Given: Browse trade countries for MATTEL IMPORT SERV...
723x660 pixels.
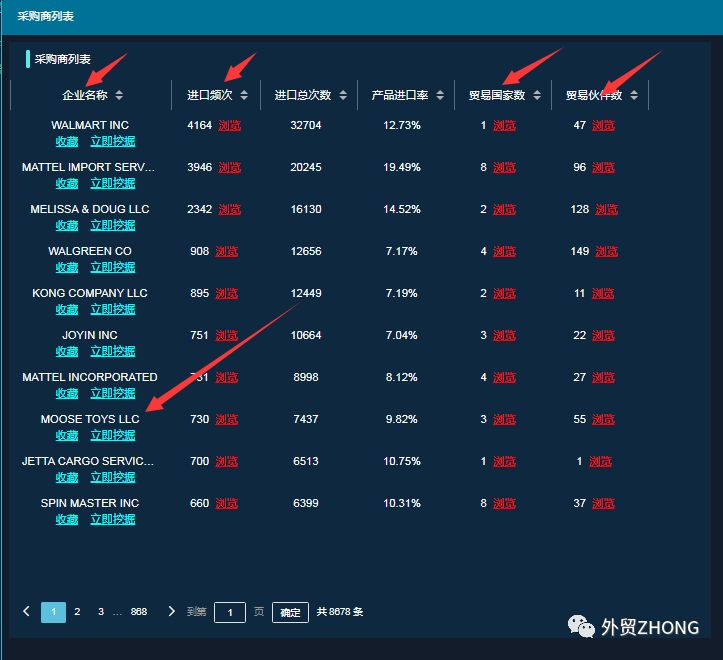Looking at the screenshot, I should [504, 167].
